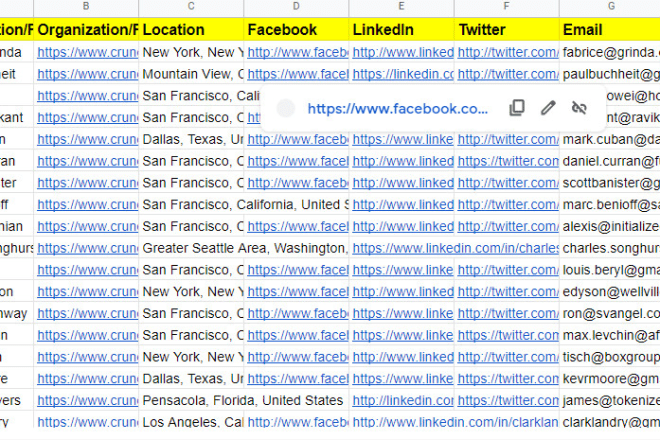Select email cell louis.beryl@gma
The width and height of the screenshot is (660, 440).
tap(610, 270)
